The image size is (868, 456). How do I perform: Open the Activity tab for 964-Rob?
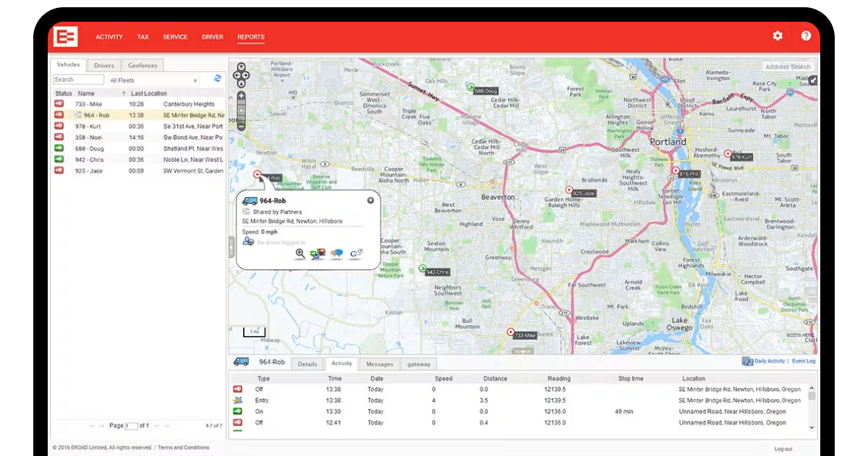[x=341, y=363]
